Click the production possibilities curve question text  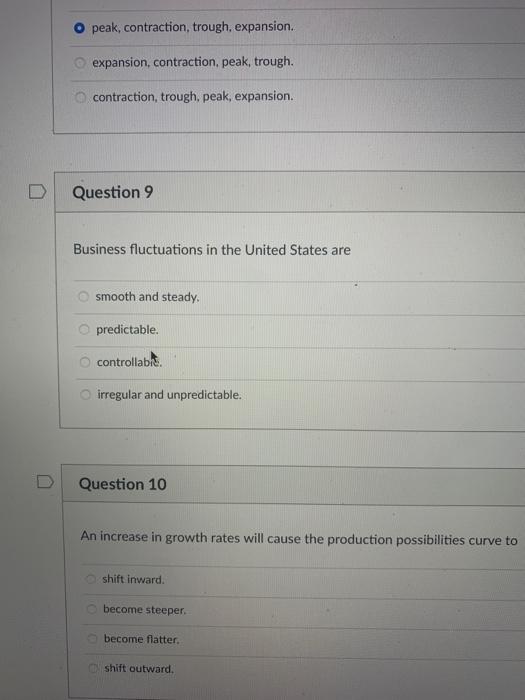(299, 538)
